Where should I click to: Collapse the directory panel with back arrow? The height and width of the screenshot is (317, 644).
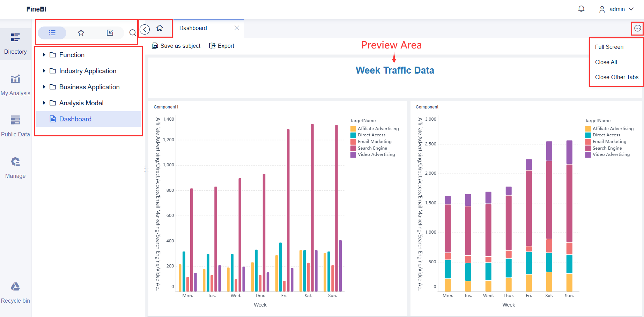[145, 30]
